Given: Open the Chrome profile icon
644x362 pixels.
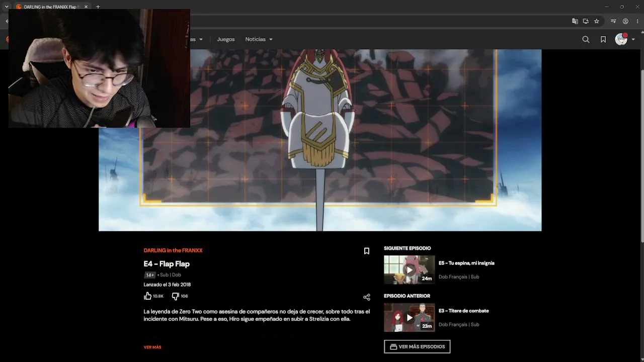Looking at the screenshot, I should [625, 21].
